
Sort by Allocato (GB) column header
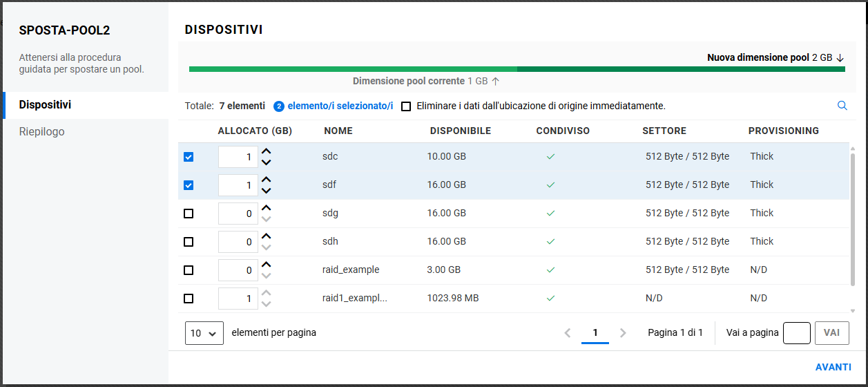[x=255, y=131]
